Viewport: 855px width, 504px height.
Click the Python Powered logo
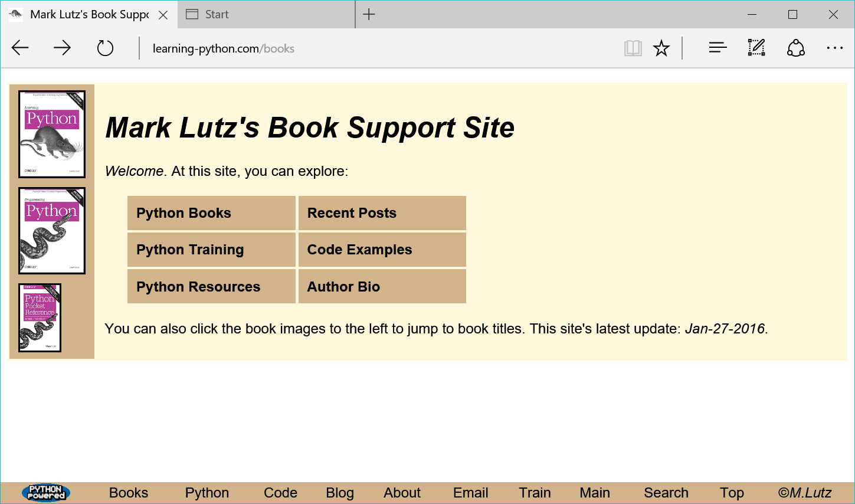pyautogui.click(x=46, y=493)
